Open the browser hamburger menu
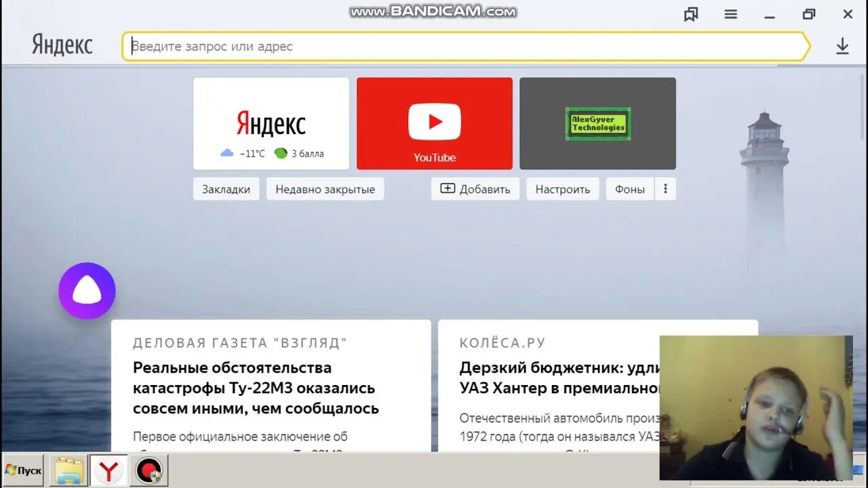This screenshot has height=488, width=868. click(730, 14)
